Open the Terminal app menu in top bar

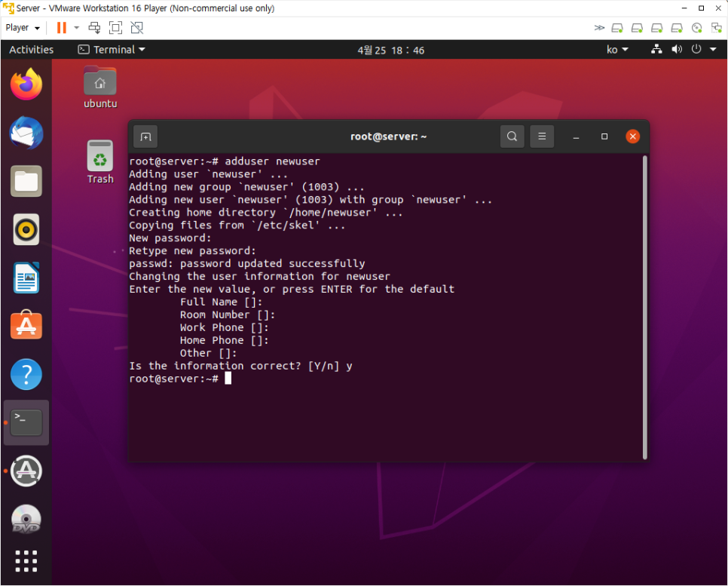[x=112, y=50]
